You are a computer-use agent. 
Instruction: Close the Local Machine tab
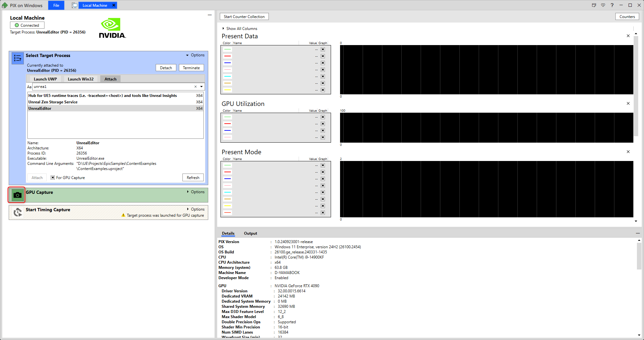pyautogui.click(x=113, y=5)
